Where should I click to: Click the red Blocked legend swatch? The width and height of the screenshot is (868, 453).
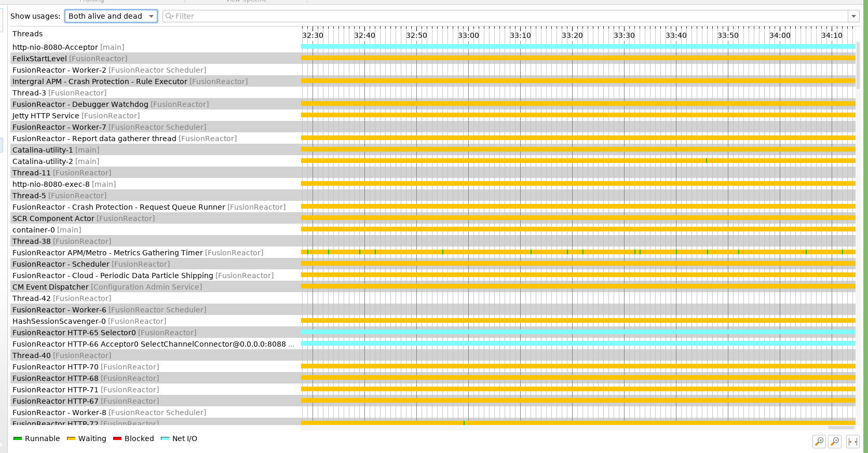(117, 438)
